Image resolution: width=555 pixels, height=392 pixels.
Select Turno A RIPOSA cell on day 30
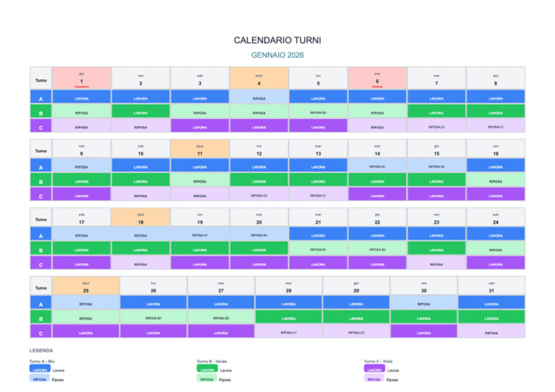[x=423, y=302]
